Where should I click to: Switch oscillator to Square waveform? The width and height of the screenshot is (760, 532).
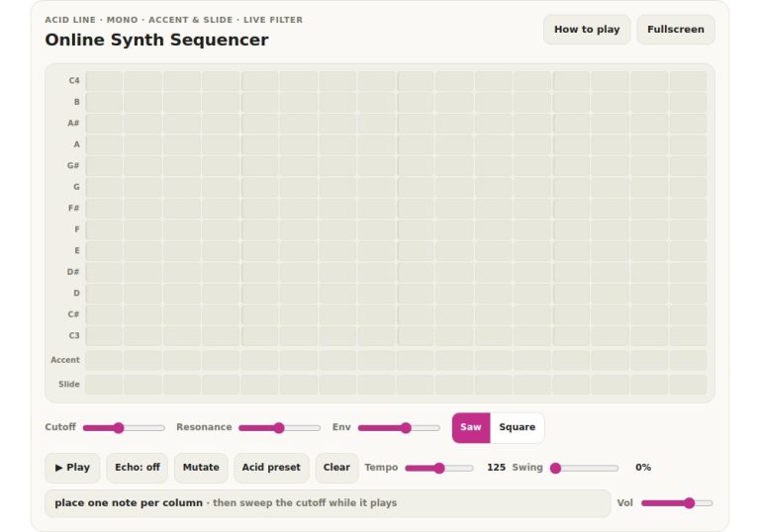tap(518, 427)
